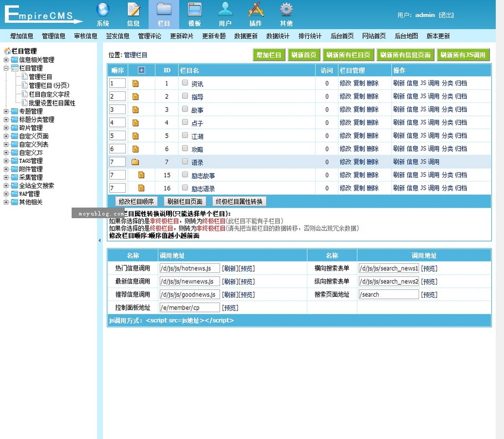Open 排行统计 in the submenu
Image resolution: width=504 pixels, height=439 pixels.
point(310,36)
